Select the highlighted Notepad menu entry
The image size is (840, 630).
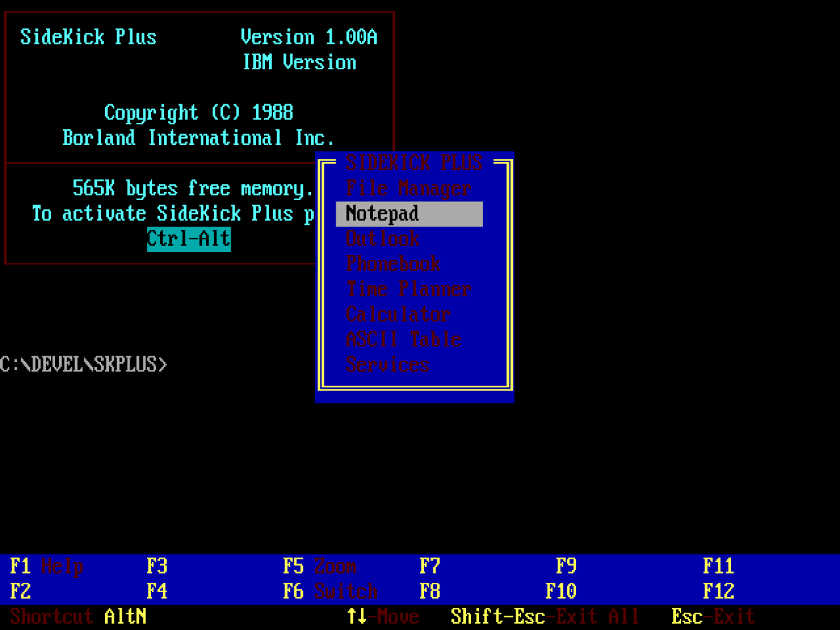(x=409, y=214)
